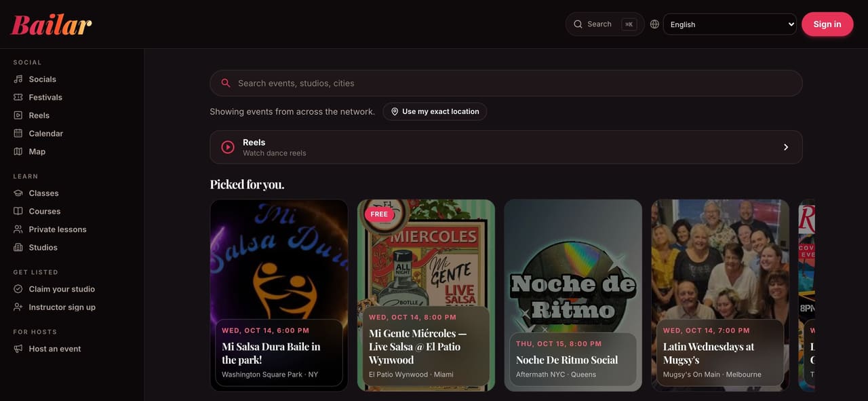The height and width of the screenshot is (401, 868).
Task: Open Mi Gente Miércoles event card
Action: pos(427,295)
